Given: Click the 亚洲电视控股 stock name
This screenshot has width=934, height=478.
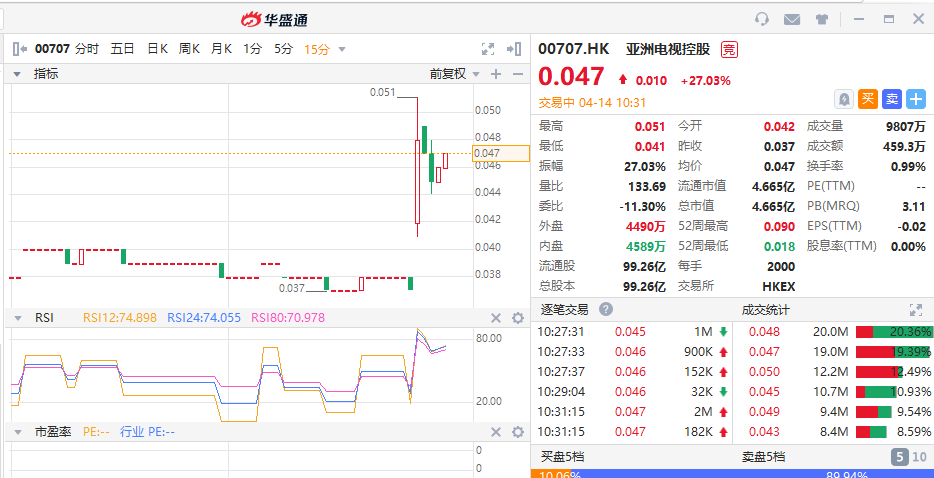Looking at the screenshot, I should click(x=668, y=49).
